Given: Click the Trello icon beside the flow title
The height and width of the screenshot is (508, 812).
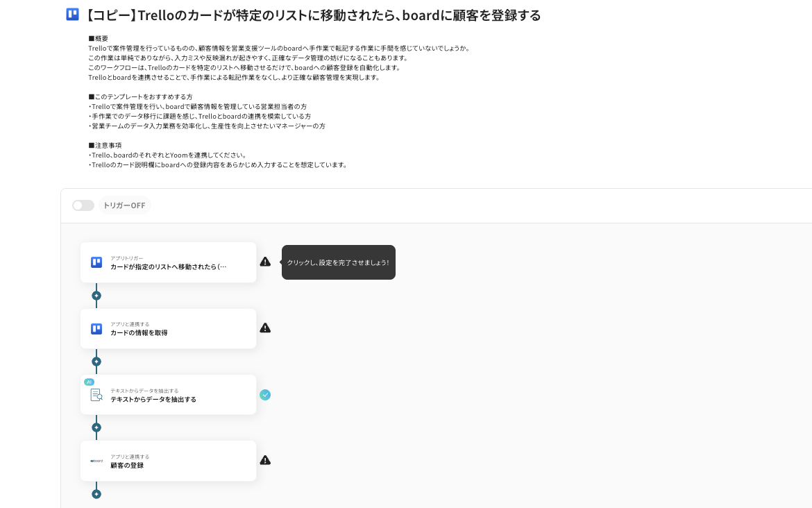Looking at the screenshot, I should coord(72,15).
